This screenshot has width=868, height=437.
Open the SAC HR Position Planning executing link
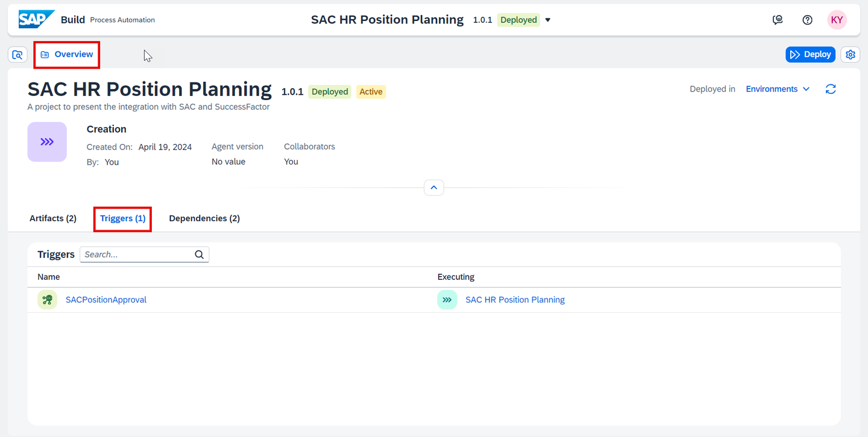pos(515,300)
